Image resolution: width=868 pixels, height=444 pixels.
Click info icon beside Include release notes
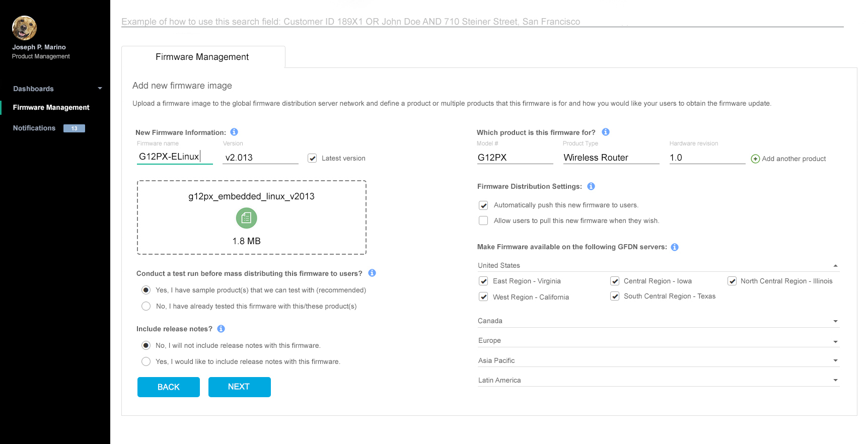click(x=221, y=329)
